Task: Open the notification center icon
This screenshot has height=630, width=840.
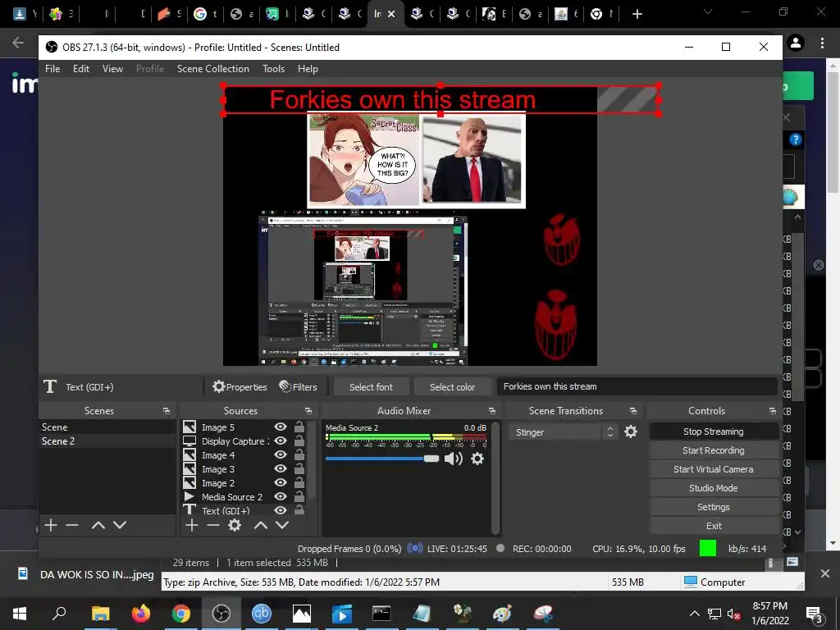Action: 815,614
